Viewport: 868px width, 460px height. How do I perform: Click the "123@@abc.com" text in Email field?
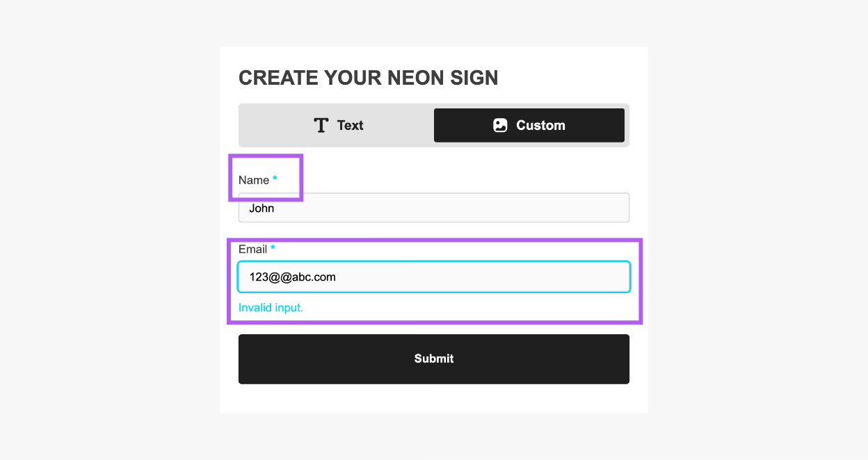[293, 277]
